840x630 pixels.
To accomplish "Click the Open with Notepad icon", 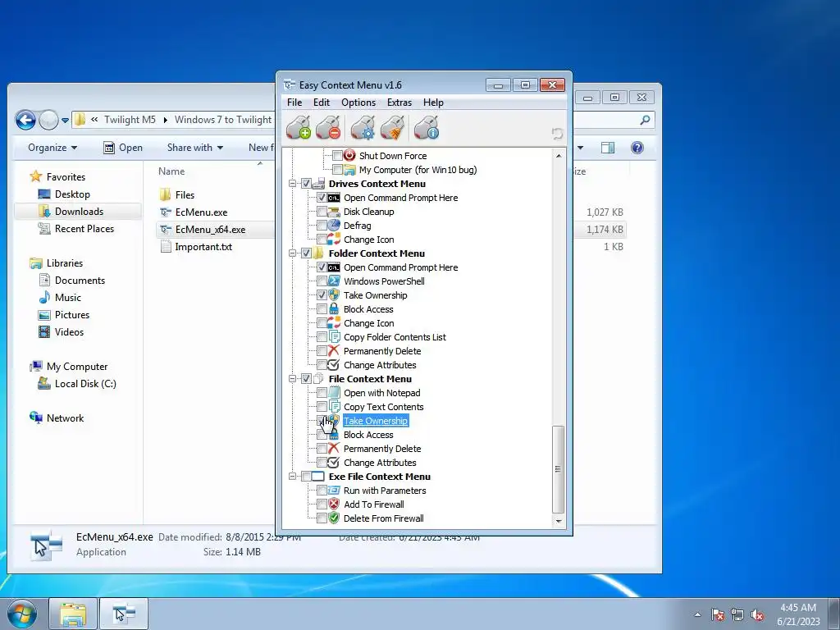I will (334, 393).
